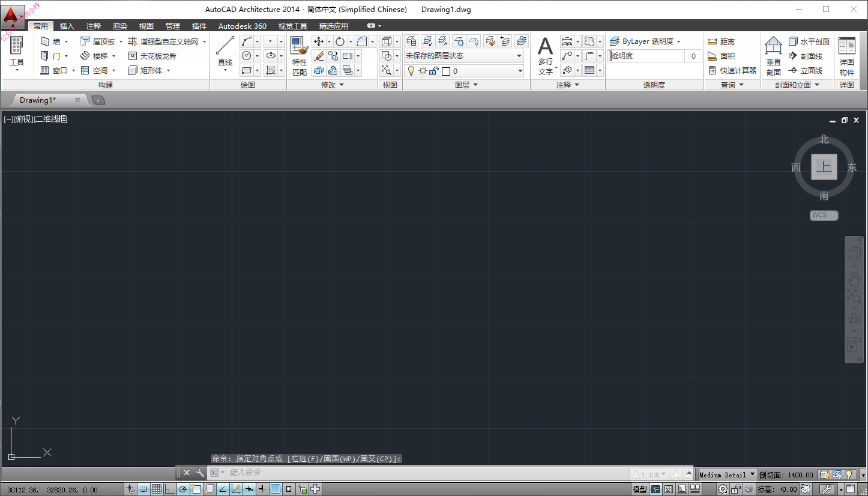Expand the Tools (工具) button dropdown
The height and width of the screenshot is (496, 868).
(x=17, y=70)
